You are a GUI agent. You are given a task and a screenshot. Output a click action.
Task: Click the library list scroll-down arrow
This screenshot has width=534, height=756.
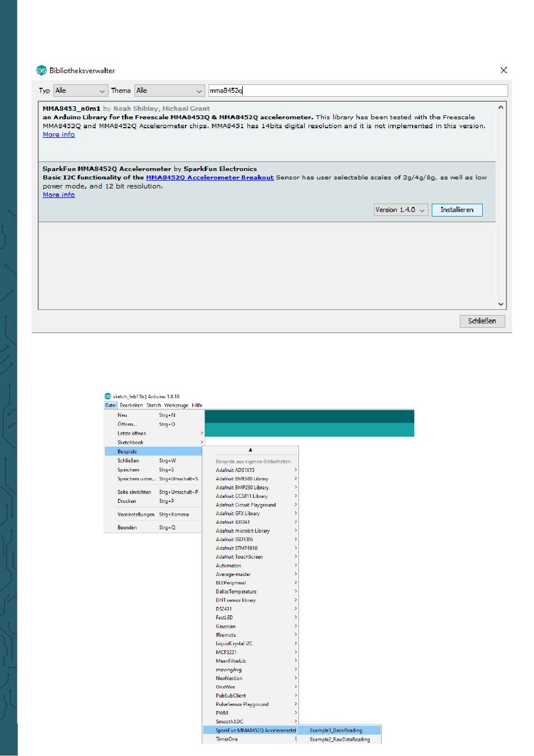pos(501,304)
